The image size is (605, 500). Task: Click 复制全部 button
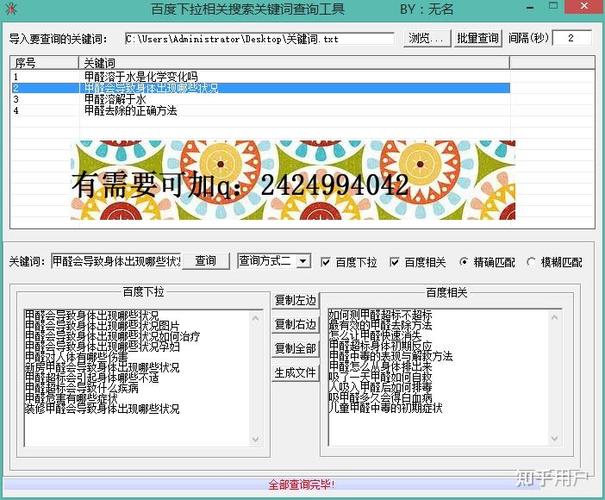click(296, 349)
